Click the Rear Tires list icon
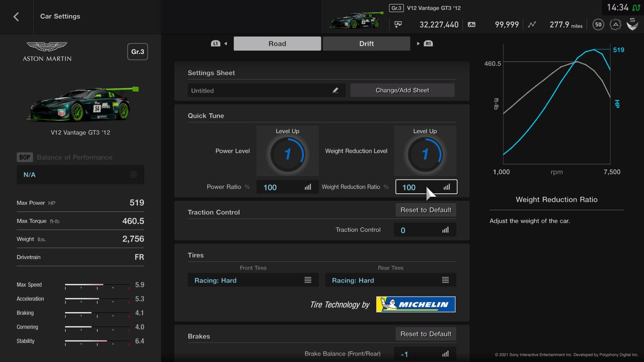644x362 pixels. tap(445, 280)
